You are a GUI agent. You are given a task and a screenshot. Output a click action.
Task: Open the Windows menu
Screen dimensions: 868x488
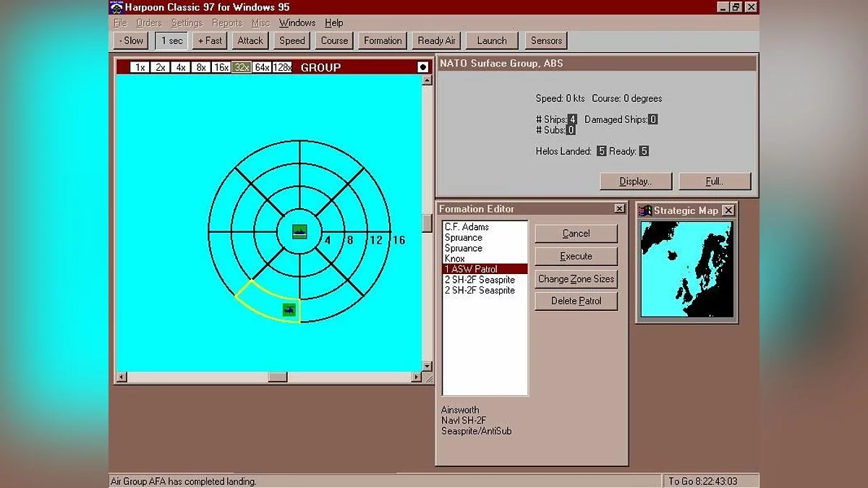click(x=297, y=23)
